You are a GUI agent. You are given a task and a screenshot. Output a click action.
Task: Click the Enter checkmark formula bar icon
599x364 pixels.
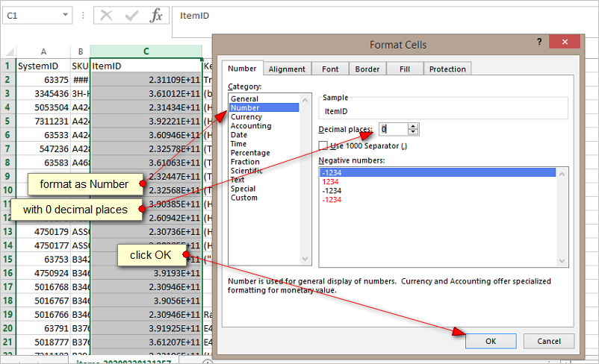(131, 16)
